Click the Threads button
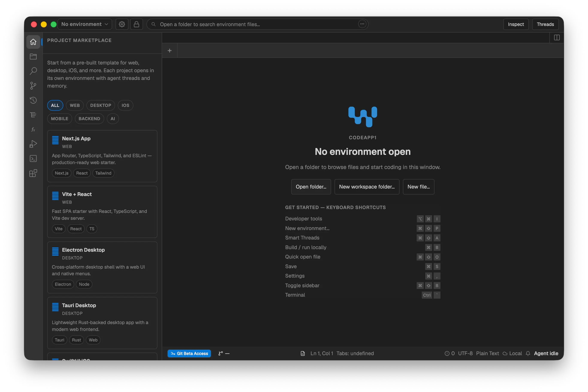 [545, 24]
